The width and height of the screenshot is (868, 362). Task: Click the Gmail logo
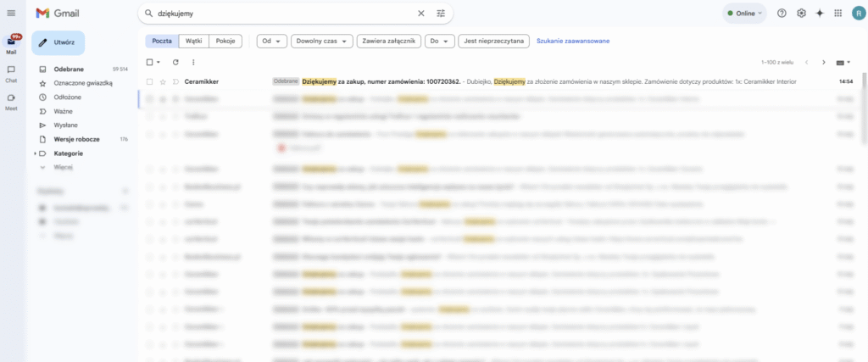coord(58,14)
